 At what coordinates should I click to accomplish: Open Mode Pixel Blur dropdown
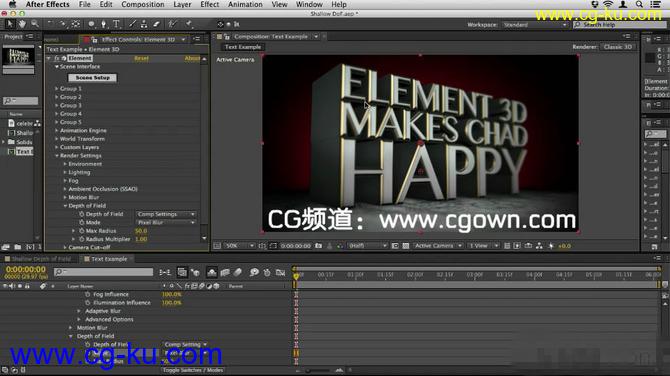166,223
